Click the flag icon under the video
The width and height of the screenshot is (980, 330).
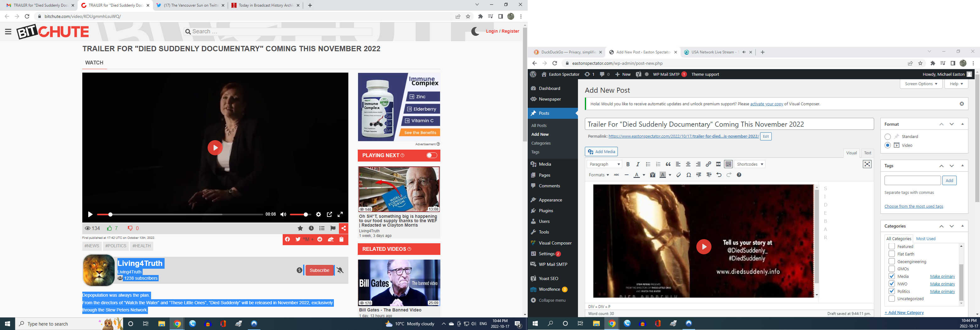[333, 228]
